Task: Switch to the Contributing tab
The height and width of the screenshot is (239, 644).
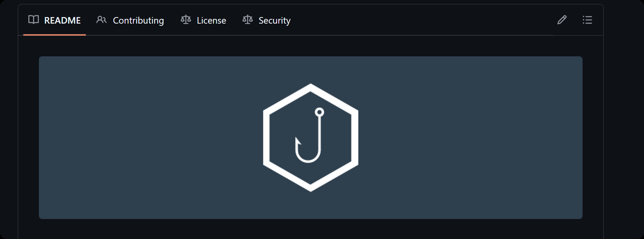Action: 138,20
